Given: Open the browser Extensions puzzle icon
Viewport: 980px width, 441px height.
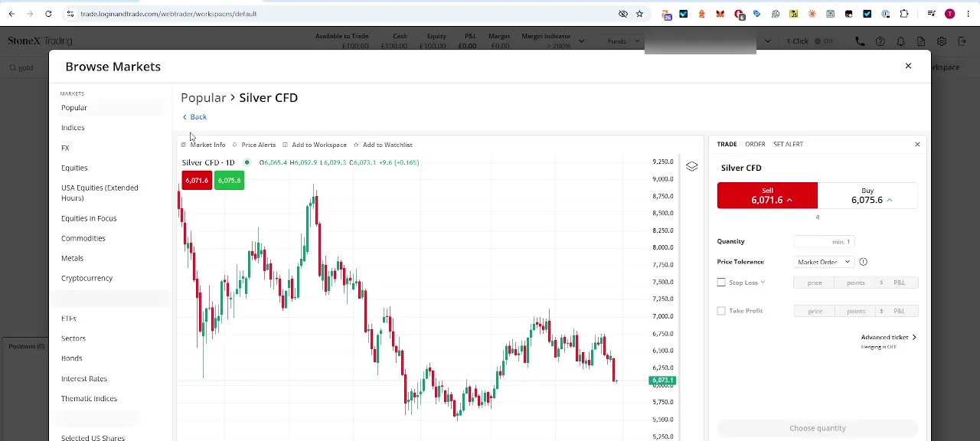Looking at the screenshot, I should pyautogui.click(x=904, y=14).
